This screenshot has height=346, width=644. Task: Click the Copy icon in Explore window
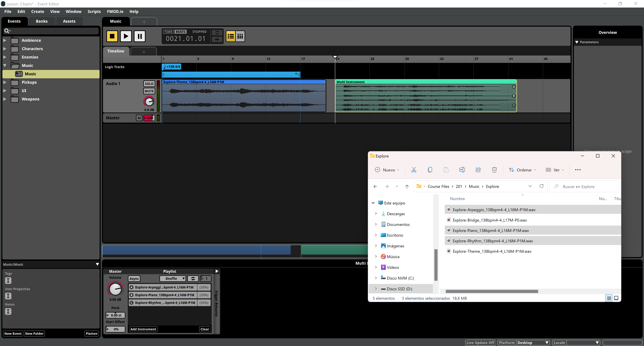click(x=430, y=170)
